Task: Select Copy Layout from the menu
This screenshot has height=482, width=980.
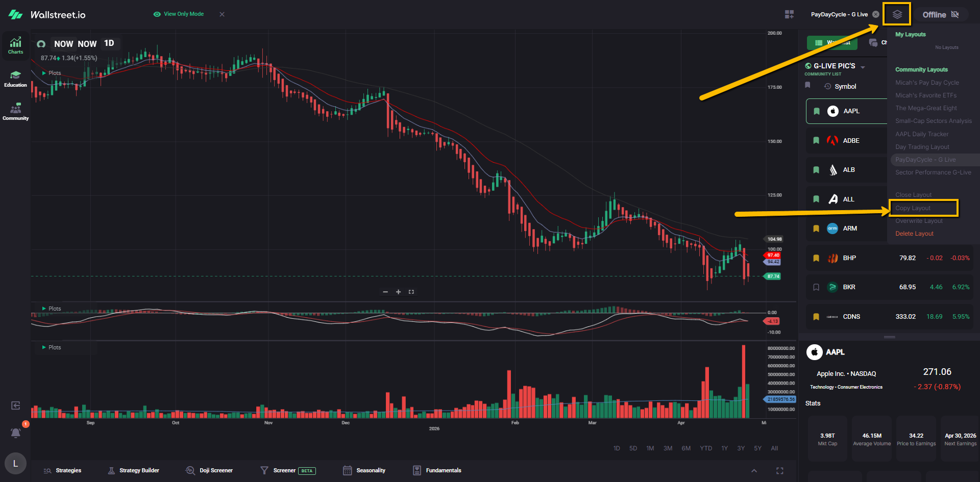Action: pyautogui.click(x=913, y=208)
